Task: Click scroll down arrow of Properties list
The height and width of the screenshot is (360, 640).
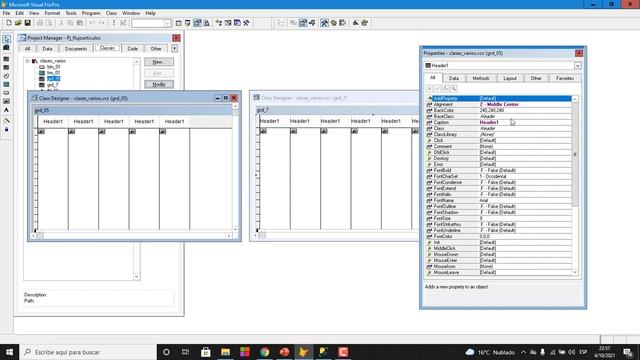Action: [x=575, y=273]
